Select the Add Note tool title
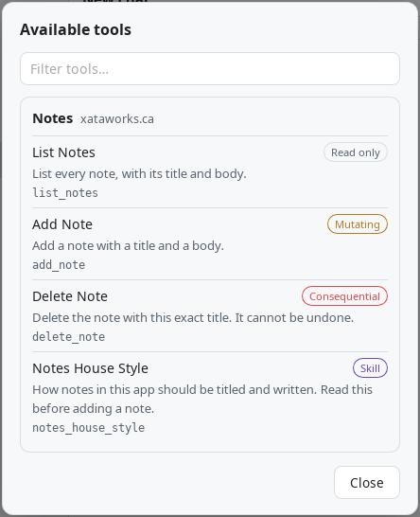 click(x=62, y=224)
